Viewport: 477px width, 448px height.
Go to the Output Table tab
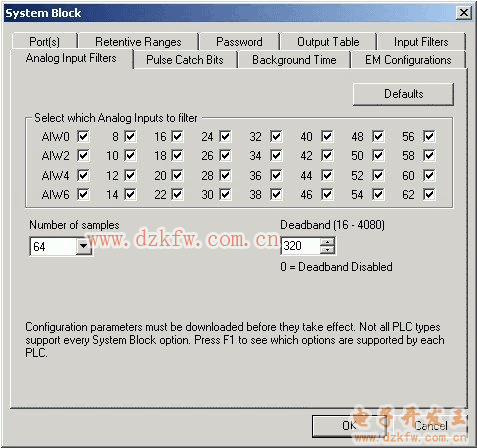[x=328, y=41]
